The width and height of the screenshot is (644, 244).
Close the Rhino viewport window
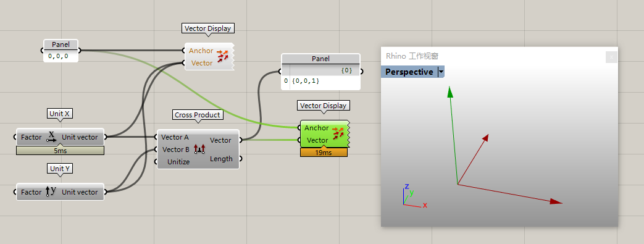pos(611,57)
